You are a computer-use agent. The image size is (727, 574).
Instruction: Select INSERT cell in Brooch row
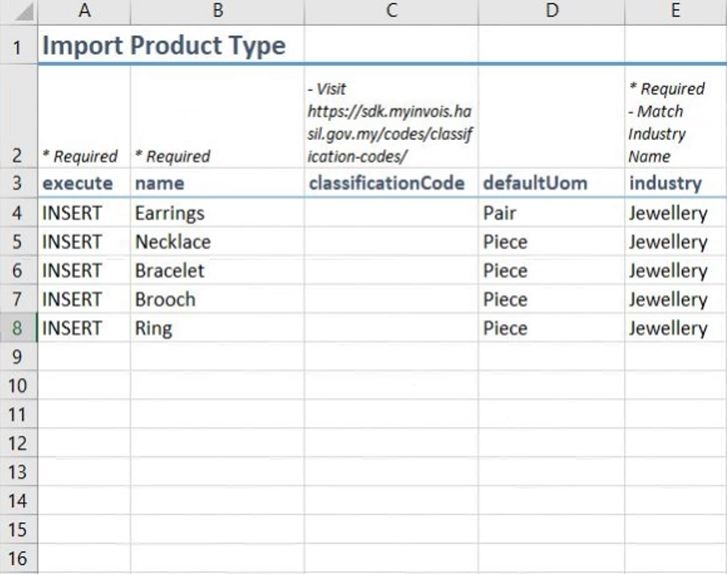[x=84, y=299]
